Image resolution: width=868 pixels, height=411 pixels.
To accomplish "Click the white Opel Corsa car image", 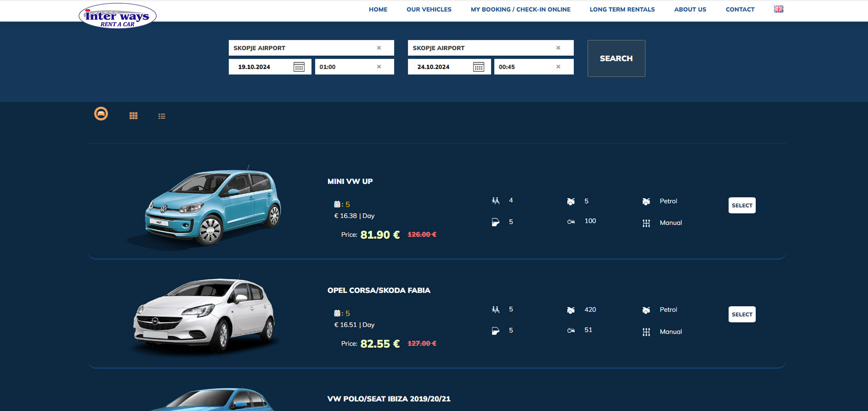I will pyautogui.click(x=205, y=315).
